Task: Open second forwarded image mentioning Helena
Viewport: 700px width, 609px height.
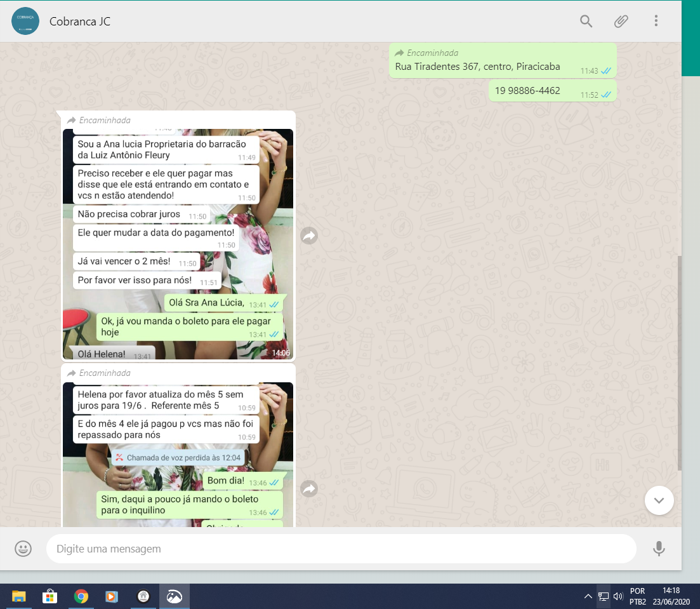Action: tap(178, 454)
